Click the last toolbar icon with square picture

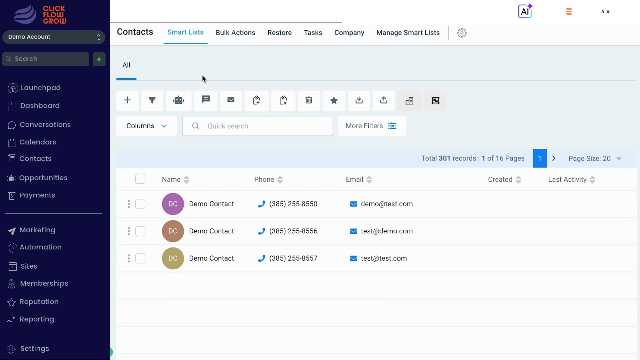(x=436, y=100)
